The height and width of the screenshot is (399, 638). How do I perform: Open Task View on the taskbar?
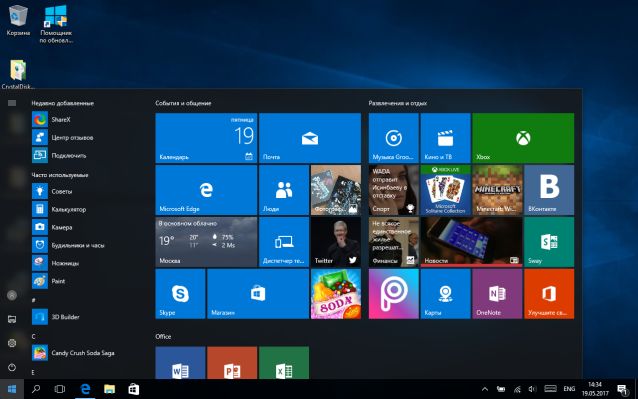click(60, 389)
